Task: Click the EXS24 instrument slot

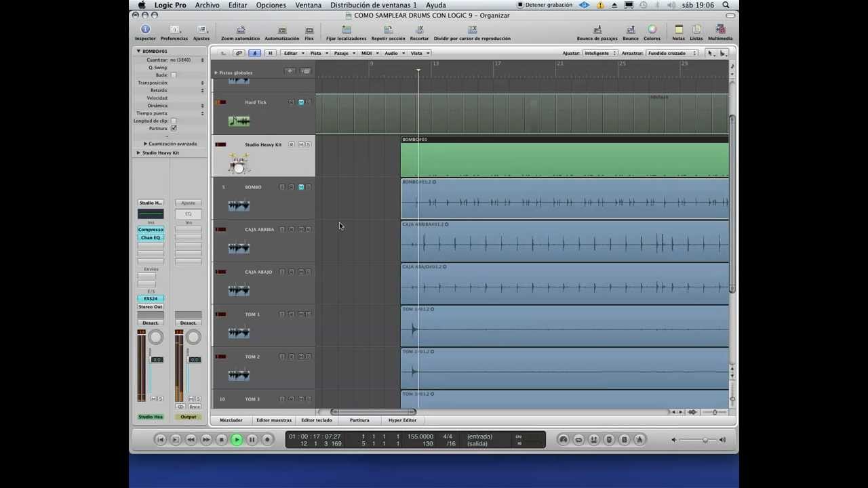Action: pyautogui.click(x=151, y=299)
